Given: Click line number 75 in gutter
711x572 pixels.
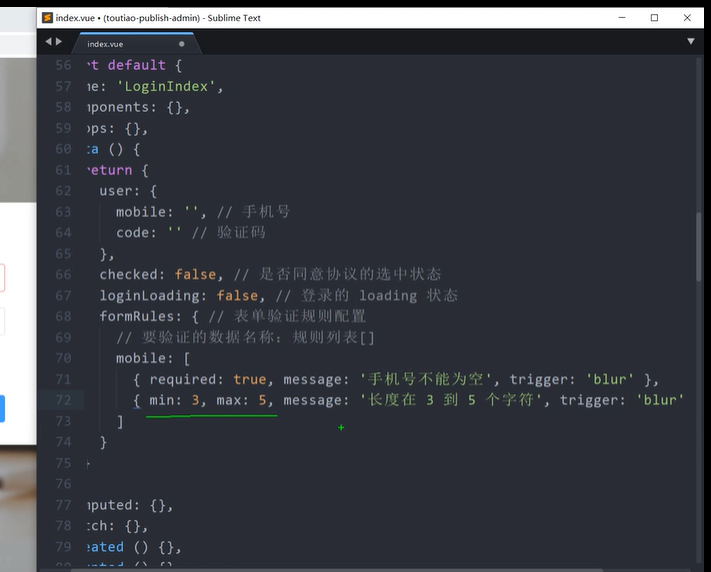Looking at the screenshot, I should click(x=63, y=463).
